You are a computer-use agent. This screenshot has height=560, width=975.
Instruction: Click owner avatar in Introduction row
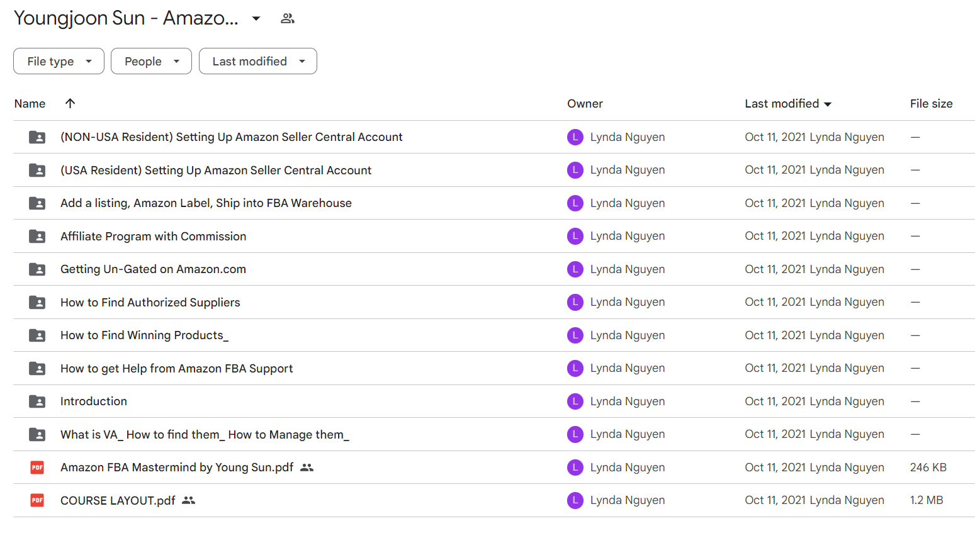point(575,401)
